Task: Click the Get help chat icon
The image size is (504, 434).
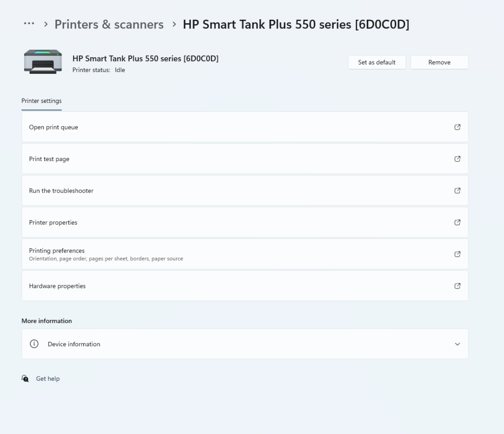Action: (25, 379)
